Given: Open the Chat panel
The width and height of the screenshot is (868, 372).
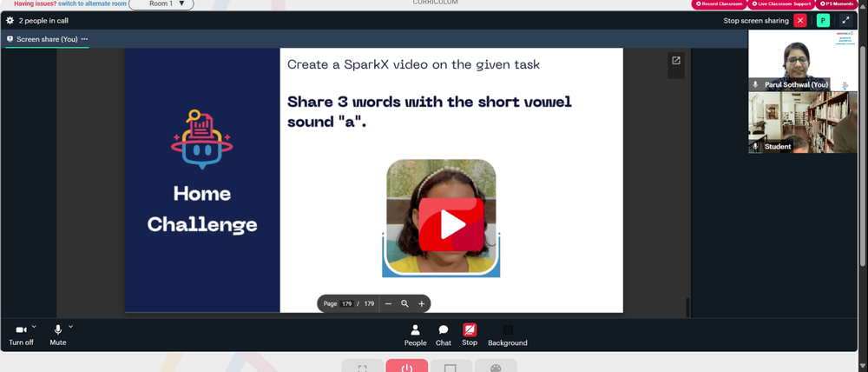Looking at the screenshot, I should [444, 335].
